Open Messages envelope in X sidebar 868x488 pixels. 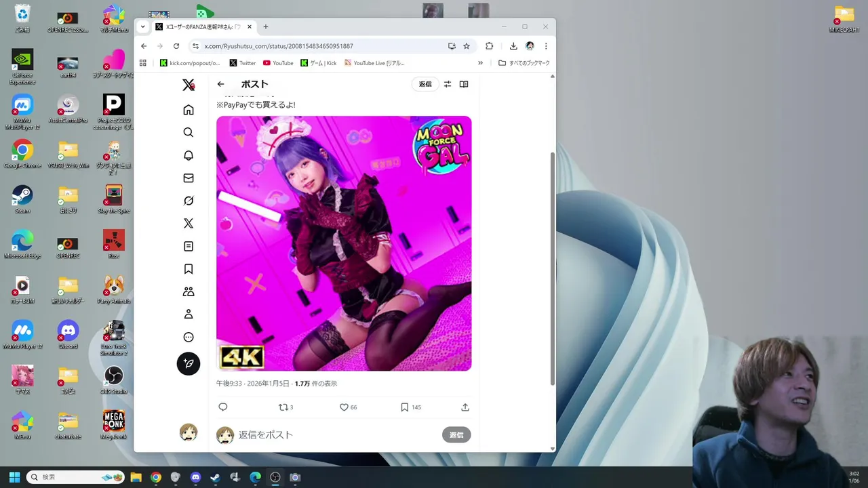[189, 178]
